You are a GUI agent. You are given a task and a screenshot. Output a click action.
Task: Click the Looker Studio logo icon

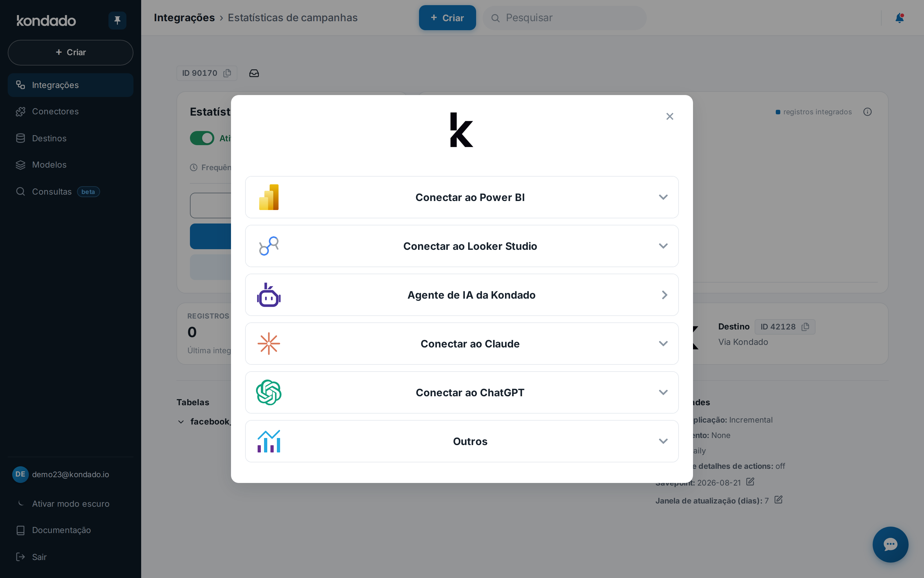click(x=269, y=246)
